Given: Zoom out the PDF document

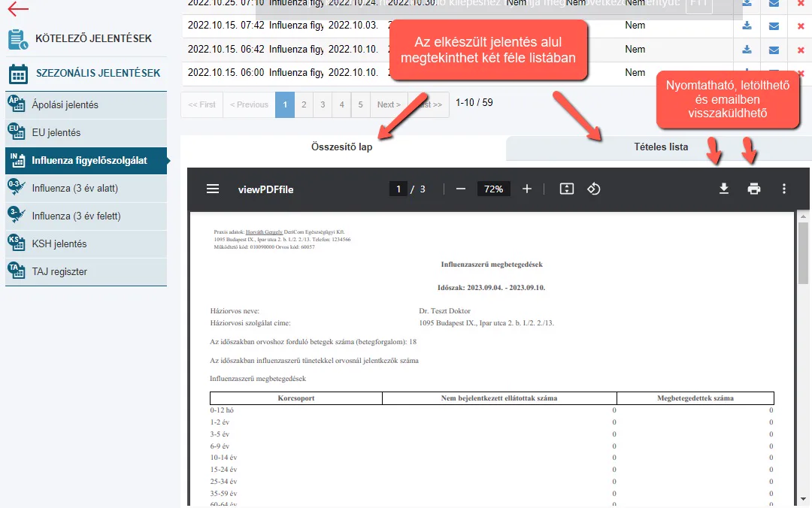Looking at the screenshot, I should (460, 189).
